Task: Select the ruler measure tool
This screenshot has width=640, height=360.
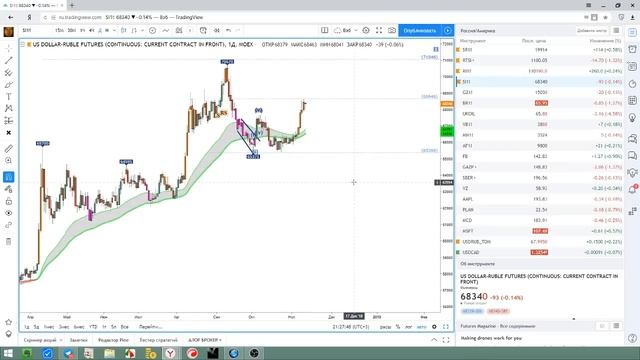Action: coord(9,149)
